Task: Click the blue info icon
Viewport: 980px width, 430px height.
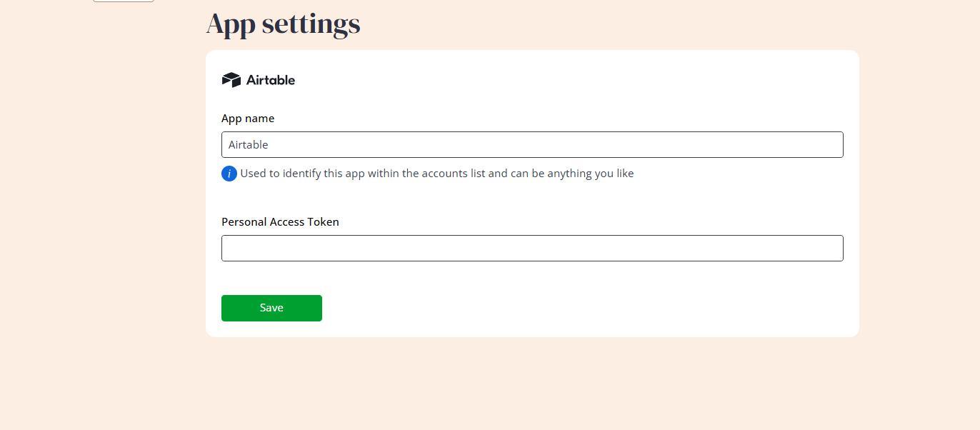Action: 229,174
